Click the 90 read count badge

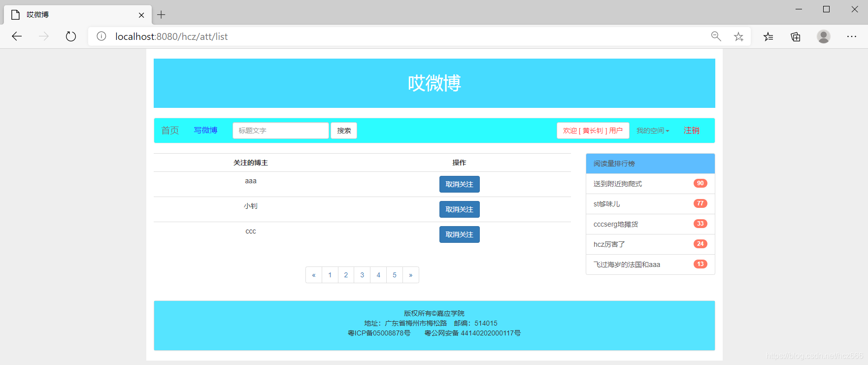coord(701,183)
